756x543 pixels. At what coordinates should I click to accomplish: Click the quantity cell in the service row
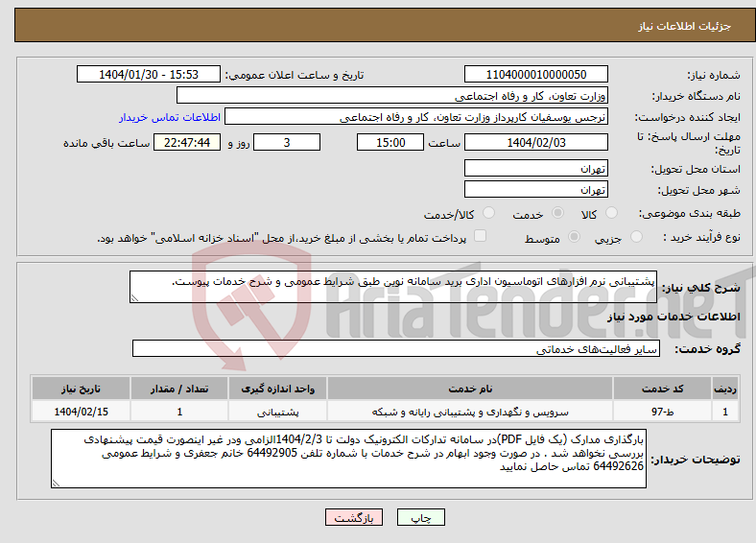(x=179, y=412)
